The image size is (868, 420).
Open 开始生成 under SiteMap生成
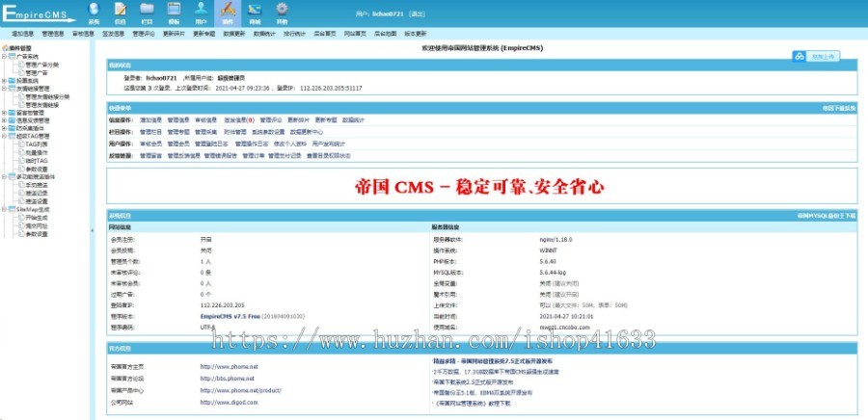coord(37,218)
